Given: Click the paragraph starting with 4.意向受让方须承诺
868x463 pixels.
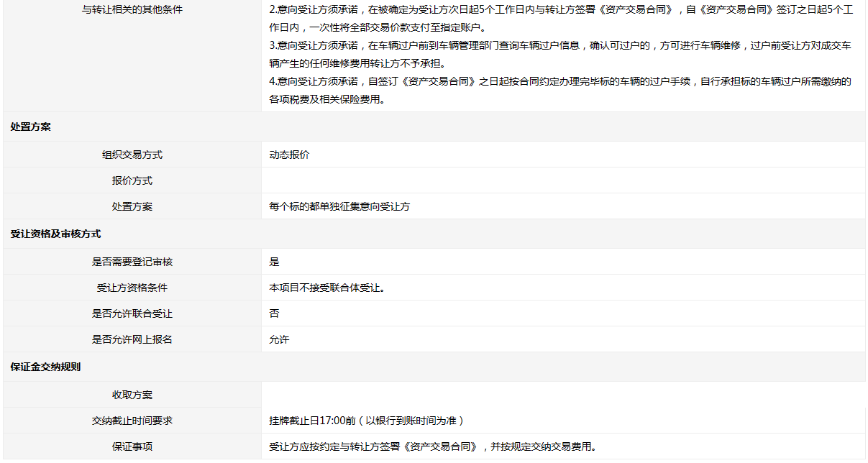Looking at the screenshot, I should [560, 91].
